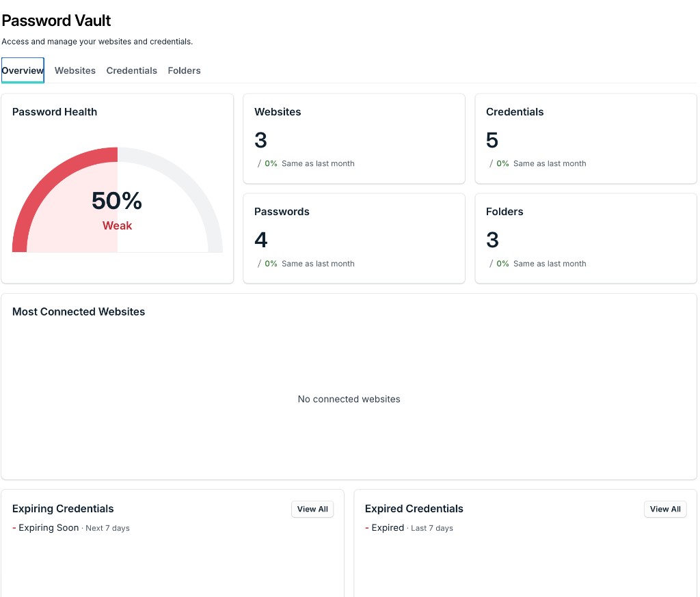Click View All in Expiring Credentials
This screenshot has height=597, width=700.
pyautogui.click(x=312, y=509)
